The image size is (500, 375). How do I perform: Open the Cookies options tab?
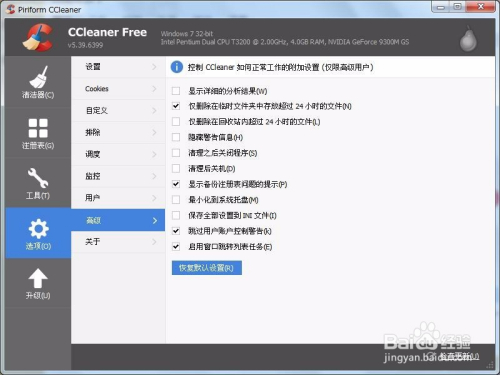click(x=118, y=89)
